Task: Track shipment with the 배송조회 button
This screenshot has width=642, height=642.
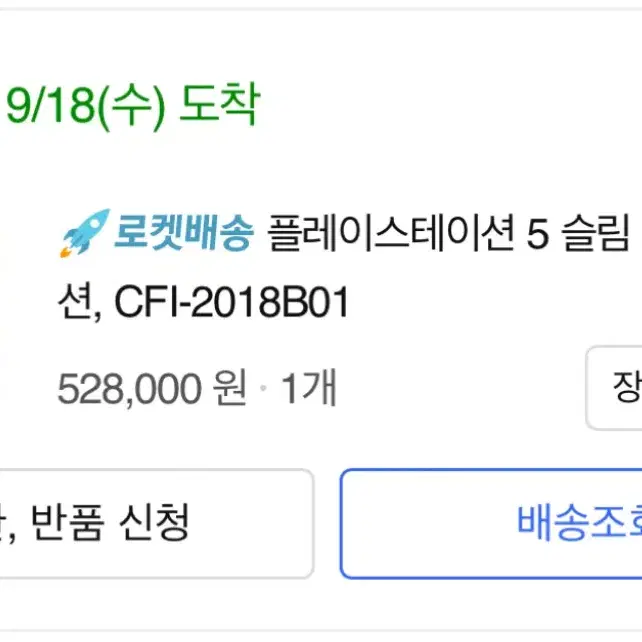Action: coord(491,523)
